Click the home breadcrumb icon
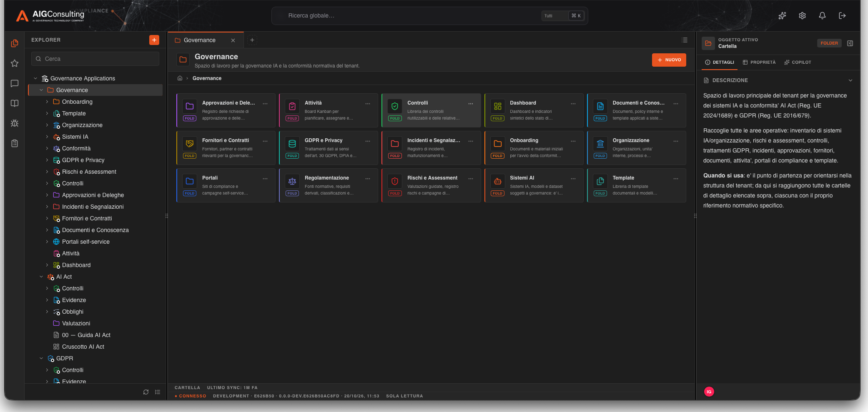Screen dimensions: 868x412 tap(180, 78)
